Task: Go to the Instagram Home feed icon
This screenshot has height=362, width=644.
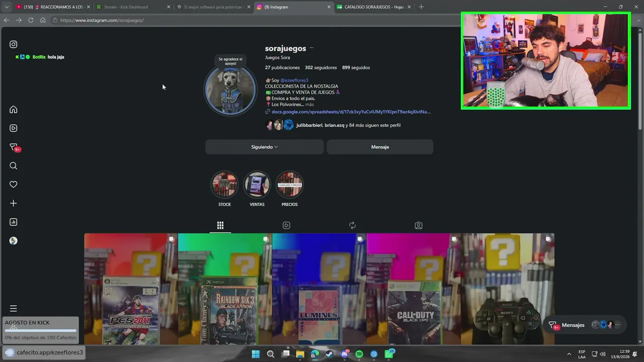Action: (14, 110)
